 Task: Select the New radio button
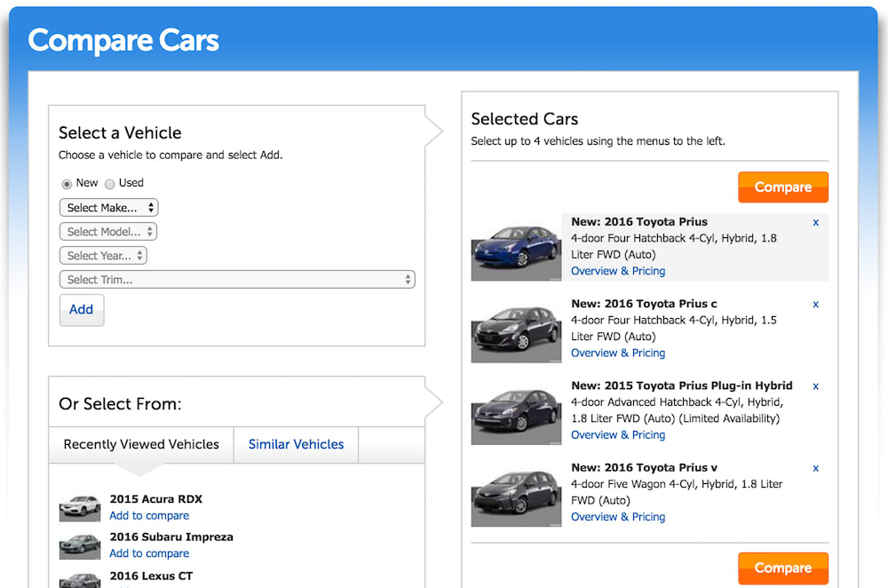[x=67, y=184]
